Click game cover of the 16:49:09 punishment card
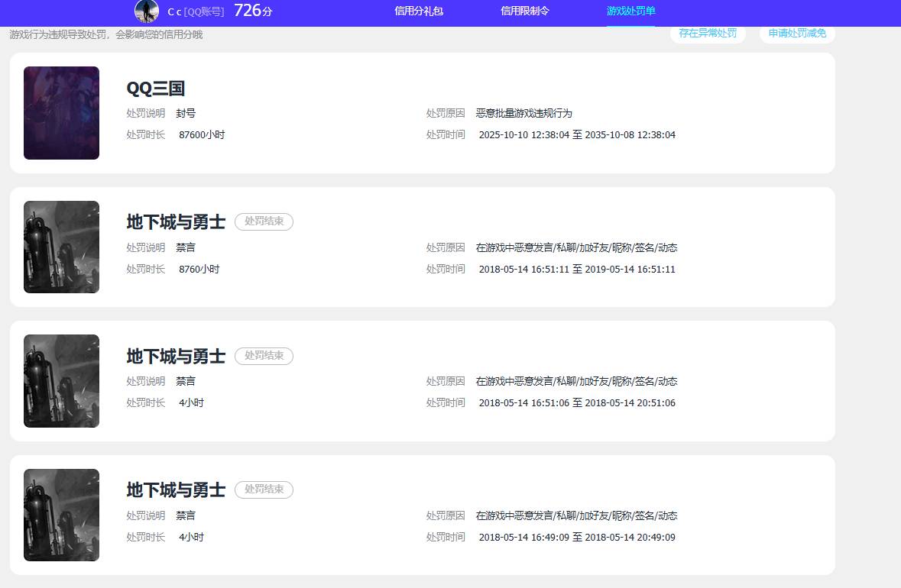The height and width of the screenshot is (588, 901). pos(61,515)
